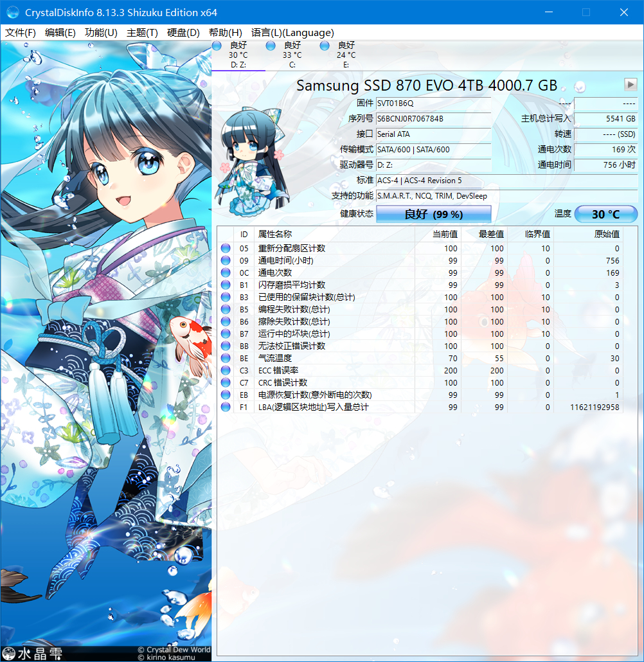Switch to the D: Z: disk tab
The height and width of the screenshot is (662, 644).
coord(238,55)
